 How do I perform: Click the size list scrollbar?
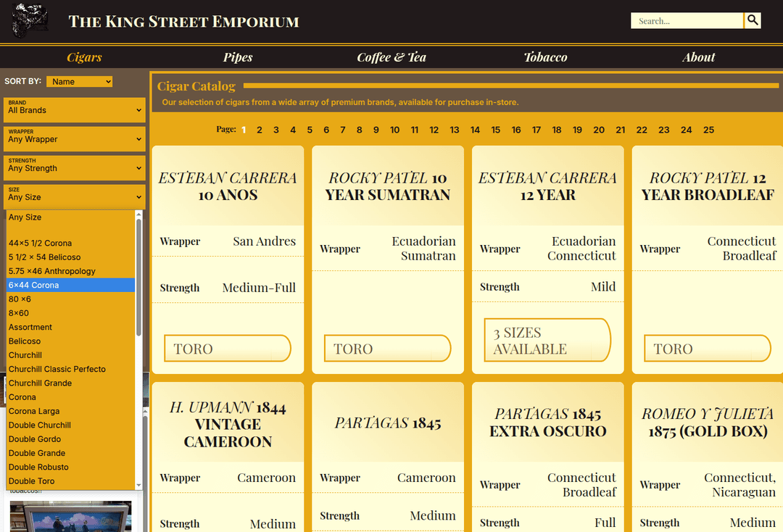pos(138,278)
